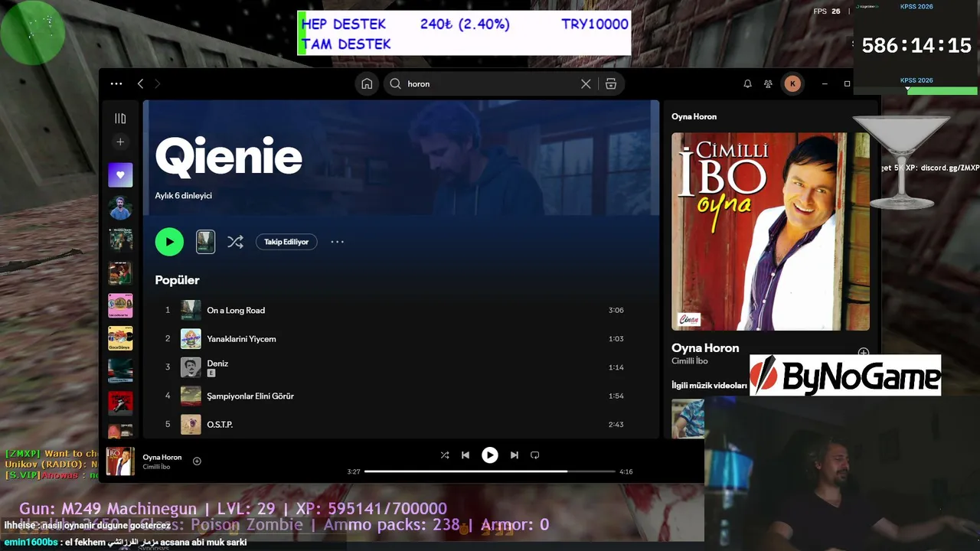Select the track "O.S.T.P."

[x=220, y=425]
